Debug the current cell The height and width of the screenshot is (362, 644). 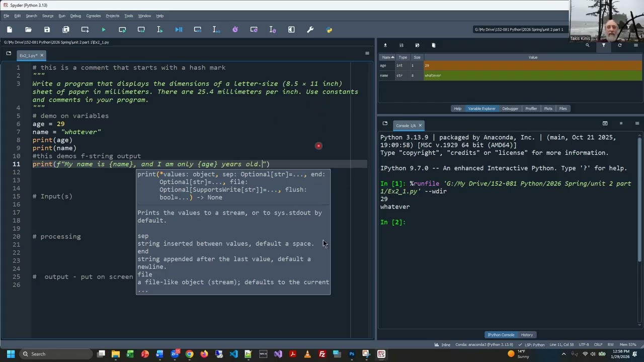[197, 30]
